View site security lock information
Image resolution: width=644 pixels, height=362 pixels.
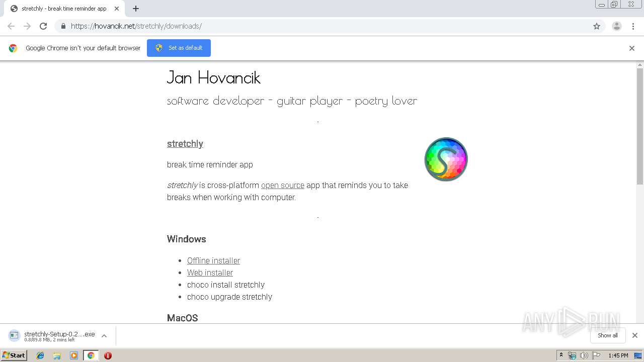tap(63, 26)
